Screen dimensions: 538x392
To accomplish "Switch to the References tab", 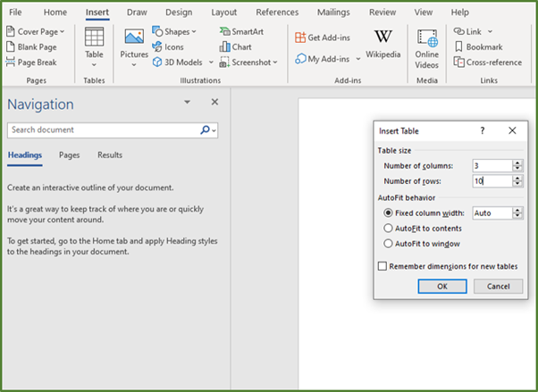I will [x=277, y=13].
